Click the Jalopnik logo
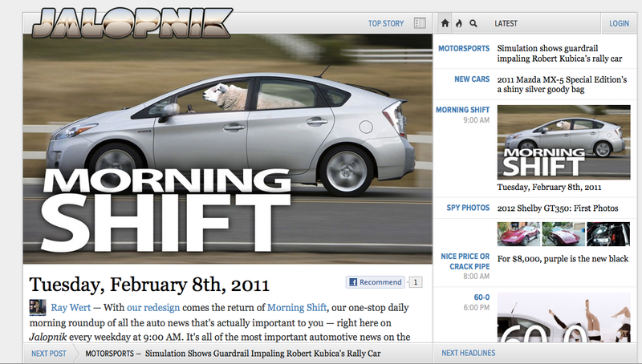This screenshot has height=364, width=642. [132, 23]
